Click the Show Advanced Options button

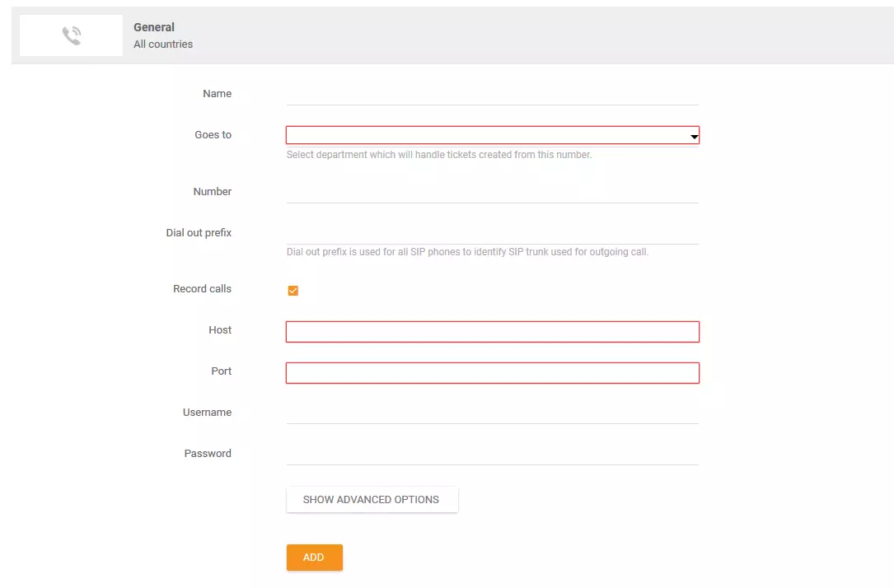click(372, 499)
